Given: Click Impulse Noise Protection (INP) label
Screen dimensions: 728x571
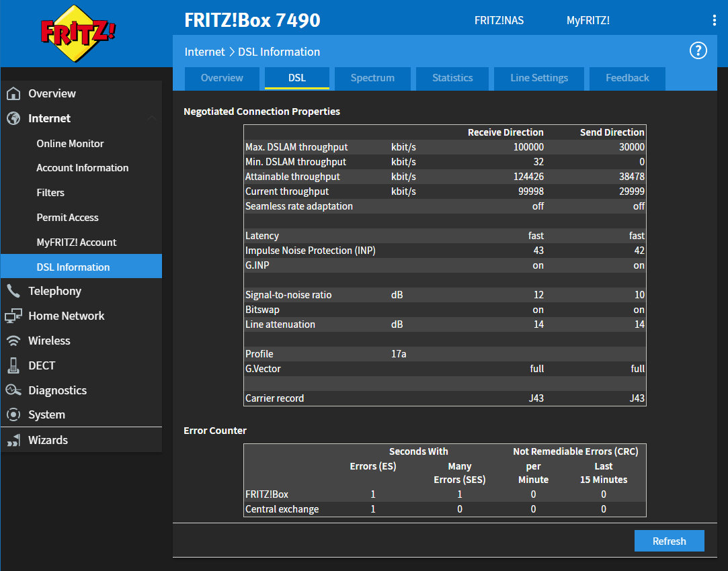Looking at the screenshot, I should [310, 251].
